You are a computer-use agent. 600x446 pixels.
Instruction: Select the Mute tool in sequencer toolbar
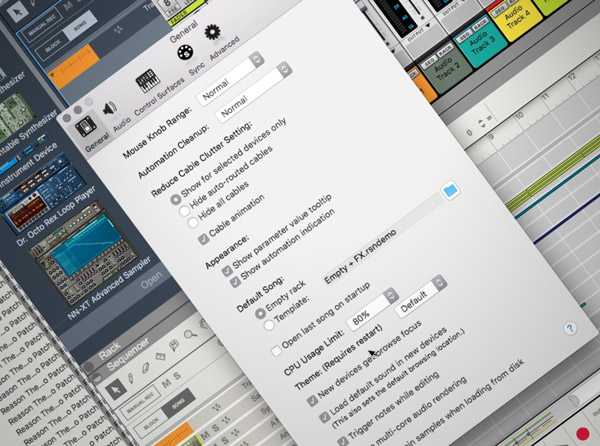[175, 346]
